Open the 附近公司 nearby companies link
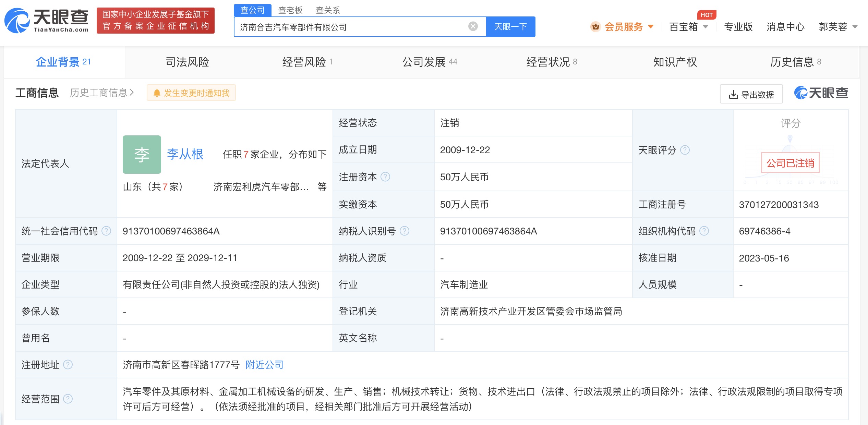Screen dimensions: 868x425 click(264, 365)
